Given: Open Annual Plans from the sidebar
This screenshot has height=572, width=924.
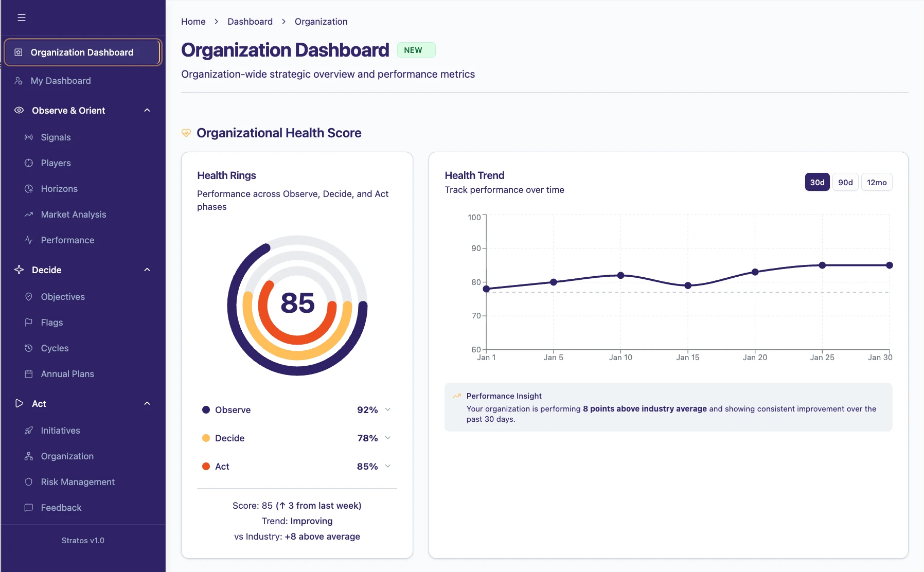Looking at the screenshot, I should (x=67, y=374).
